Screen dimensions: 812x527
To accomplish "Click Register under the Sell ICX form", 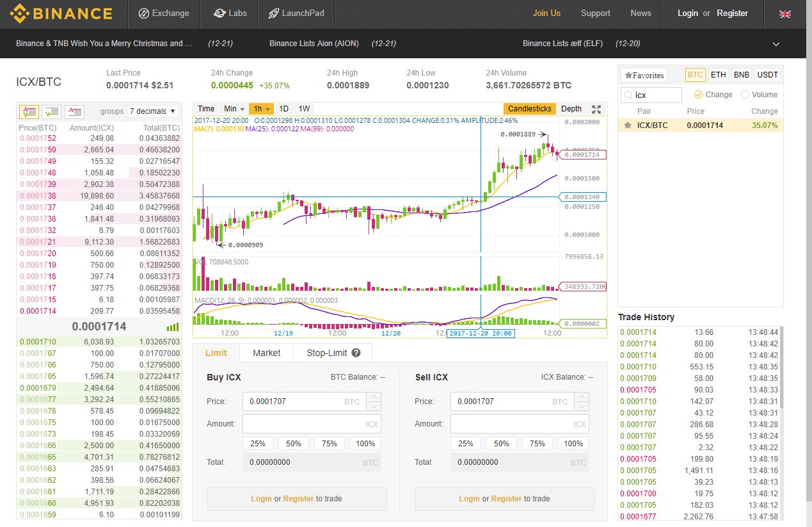I will pyautogui.click(x=506, y=499).
